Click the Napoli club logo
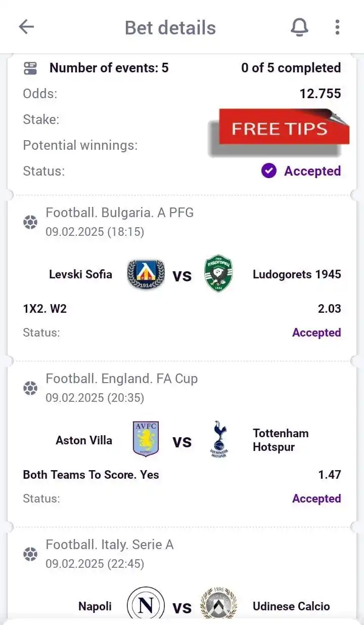The image size is (364, 625). click(x=146, y=604)
